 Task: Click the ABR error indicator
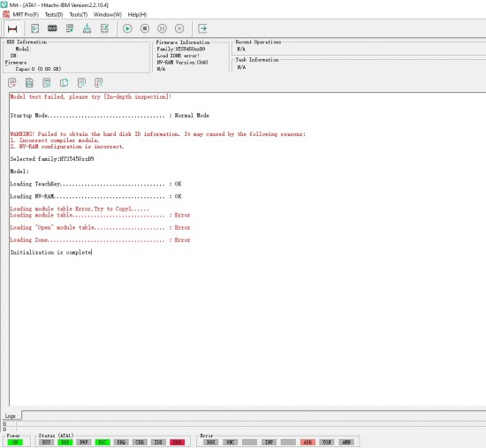point(308,442)
